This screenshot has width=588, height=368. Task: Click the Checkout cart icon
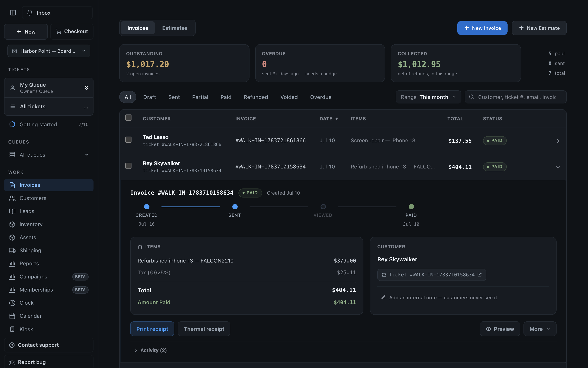58,31
